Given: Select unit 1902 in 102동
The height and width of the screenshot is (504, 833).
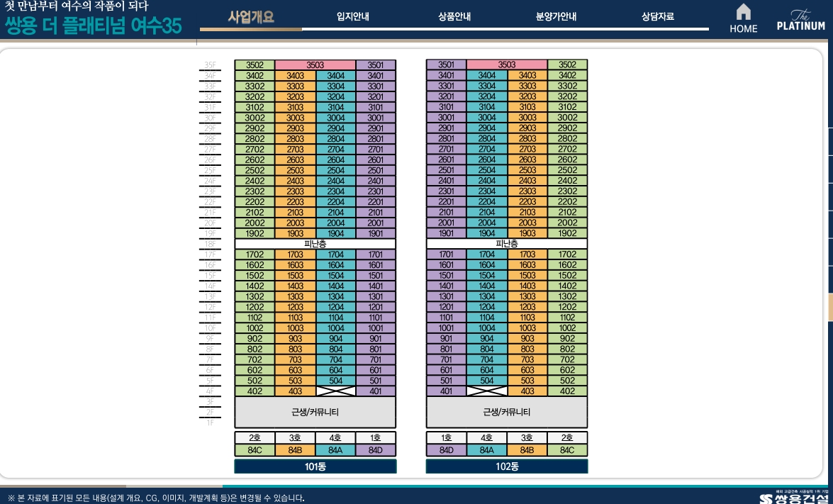Looking at the screenshot, I should point(567,233).
